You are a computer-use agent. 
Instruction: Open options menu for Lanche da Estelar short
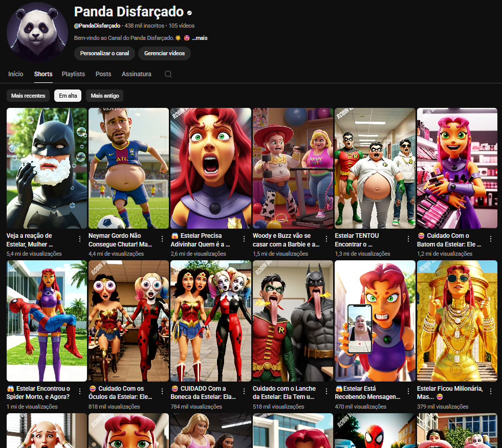[326, 391]
